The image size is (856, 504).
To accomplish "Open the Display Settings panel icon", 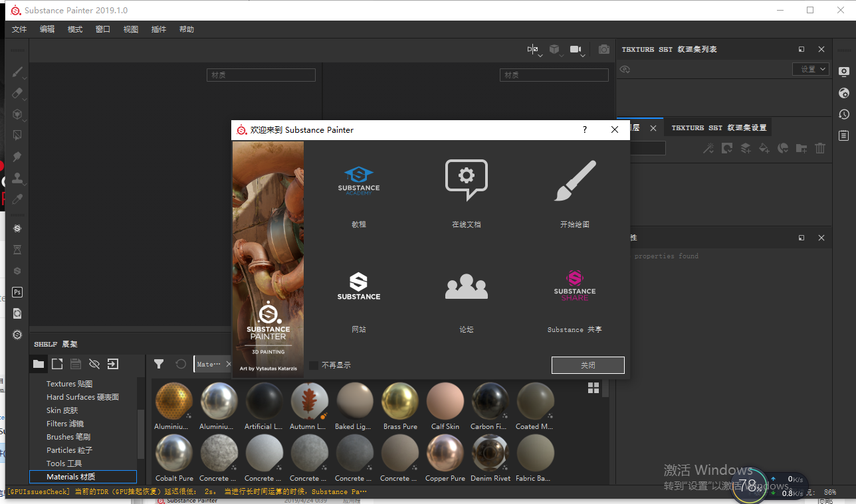I will [844, 72].
